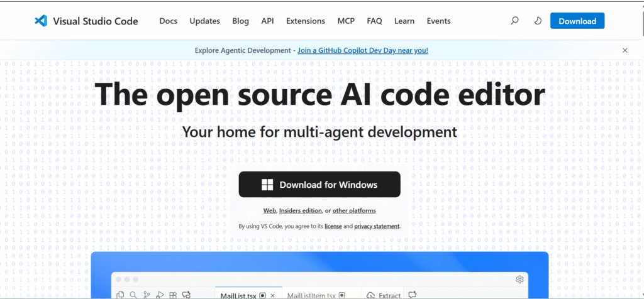Switch to the MailListItem.tsx tab
Image resolution: width=644 pixels, height=299 pixels.
coord(311,295)
